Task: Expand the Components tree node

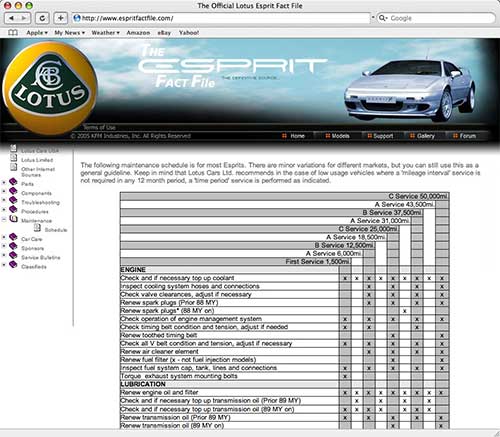Action: pyautogui.click(x=4, y=192)
